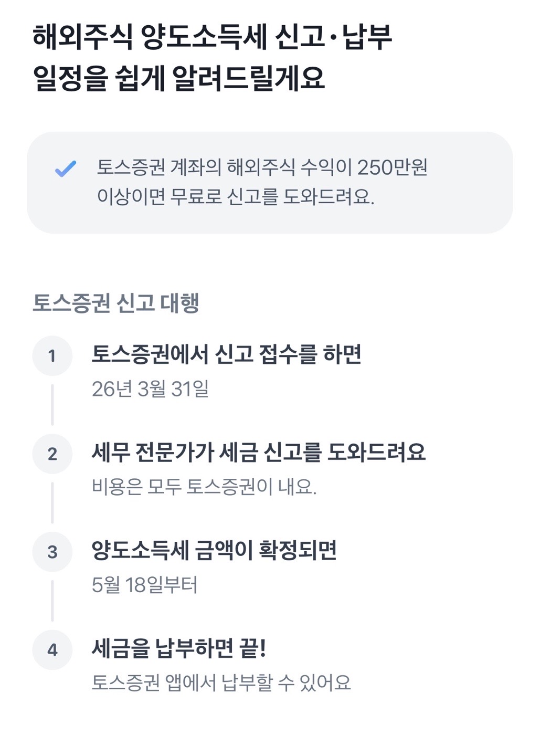Screen dimensions: 540x756
Task: Tap the 일정을 쉽게 알려드릴게요 heading line
Action: point(179,79)
